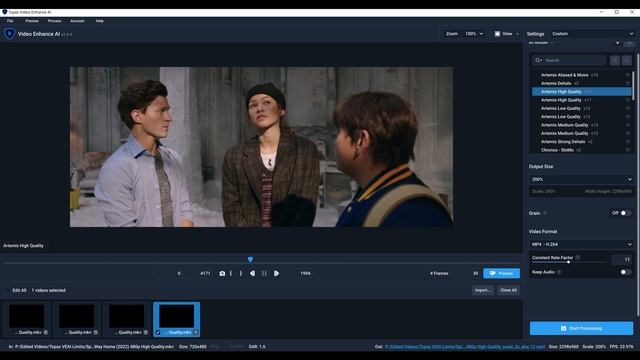
Task: Click the calendar icon on Start Processing
Action: (x=564, y=328)
